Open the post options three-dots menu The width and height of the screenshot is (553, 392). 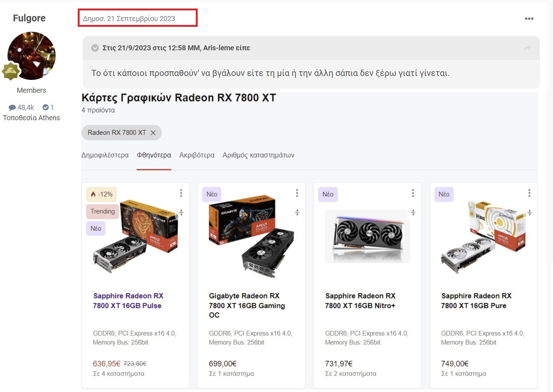pos(529,19)
